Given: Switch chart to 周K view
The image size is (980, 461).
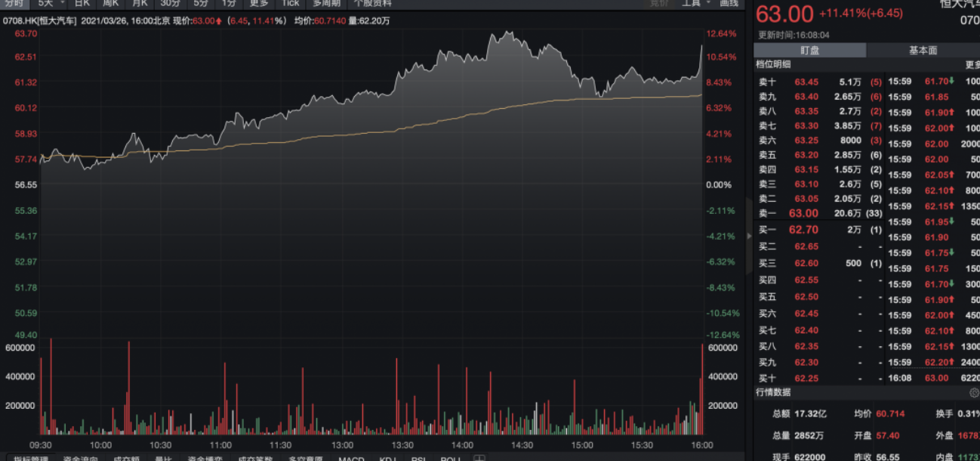Looking at the screenshot, I should 111,3.
